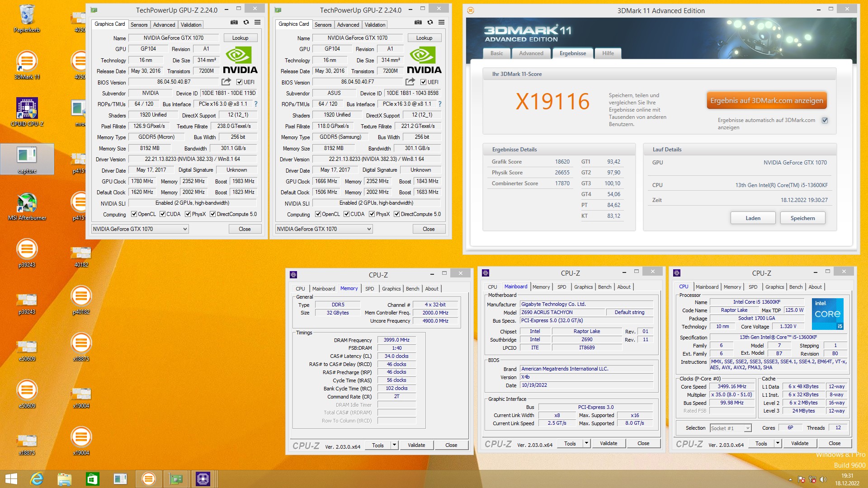Click Speichern button in 3DMark 11
This screenshot has height=488, width=868.
click(802, 218)
